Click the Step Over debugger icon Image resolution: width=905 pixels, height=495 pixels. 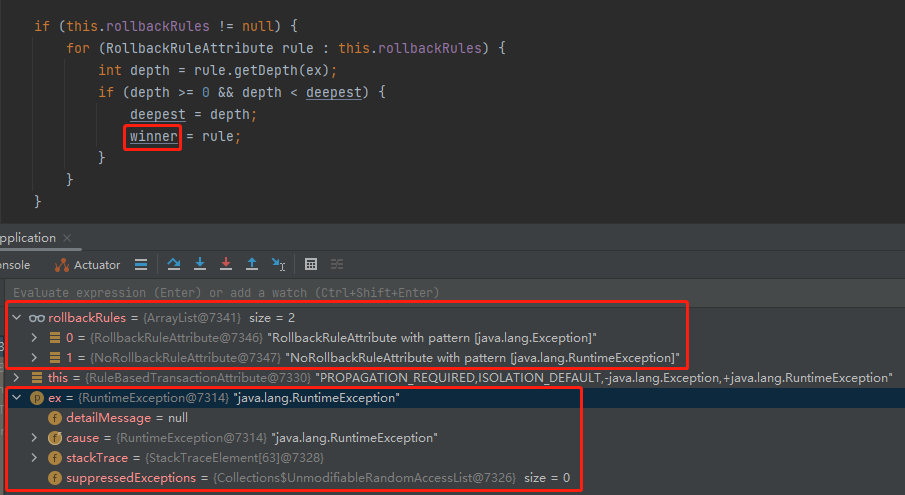click(x=174, y=264)
